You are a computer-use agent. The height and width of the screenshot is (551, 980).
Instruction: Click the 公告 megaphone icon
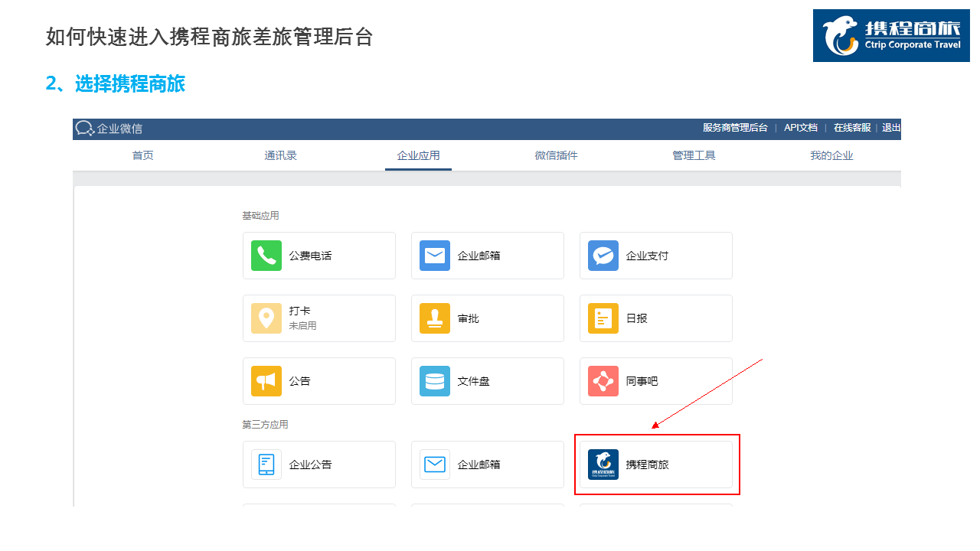tap(266, 381)
